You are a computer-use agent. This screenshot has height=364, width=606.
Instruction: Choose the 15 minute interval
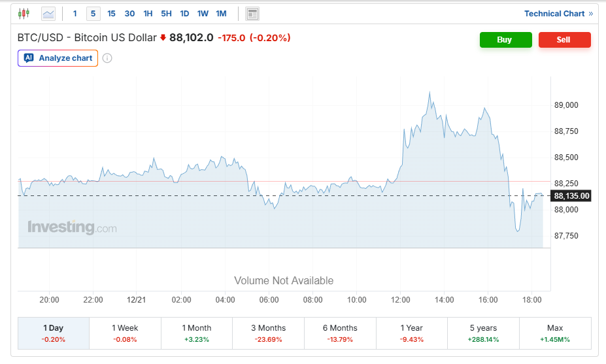tap(111, 14)
